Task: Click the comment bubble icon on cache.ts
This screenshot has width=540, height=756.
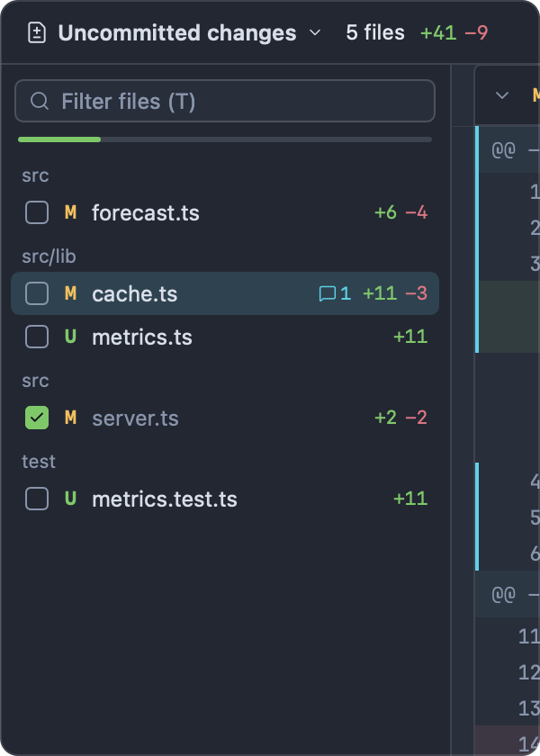Action: click(x=328, y=293)
